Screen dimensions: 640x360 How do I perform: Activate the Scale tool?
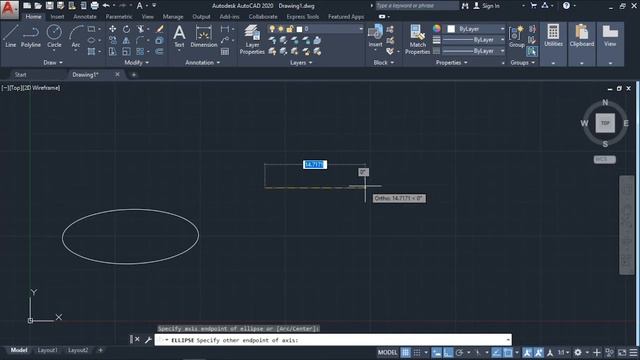pyautogui.click(x=127, y=51)
